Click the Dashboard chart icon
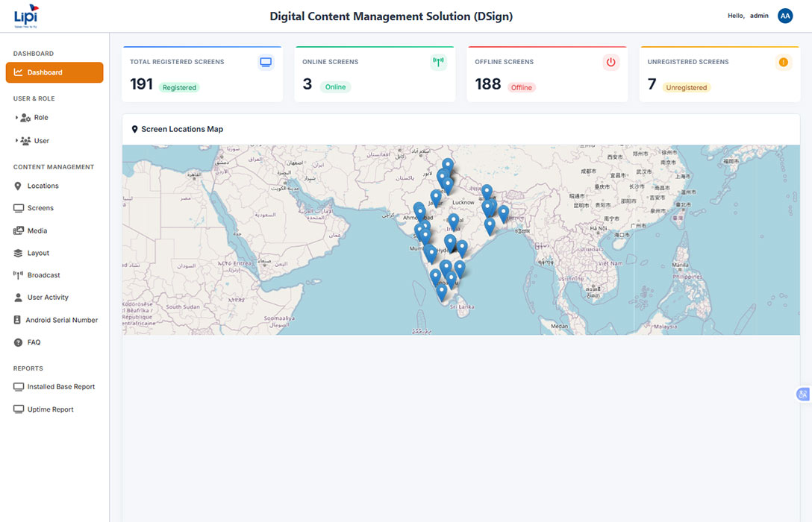812x522 pixels. point(18,72)
